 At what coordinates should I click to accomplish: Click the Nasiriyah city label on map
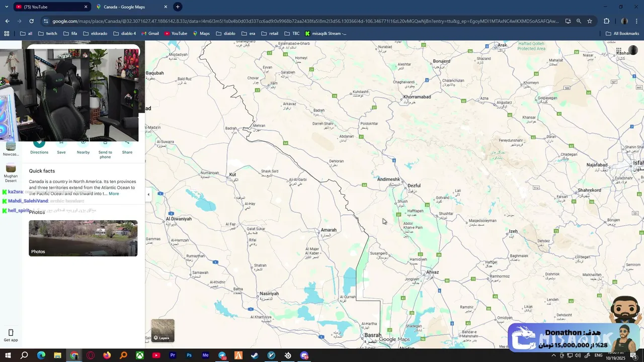pos(269,294)
